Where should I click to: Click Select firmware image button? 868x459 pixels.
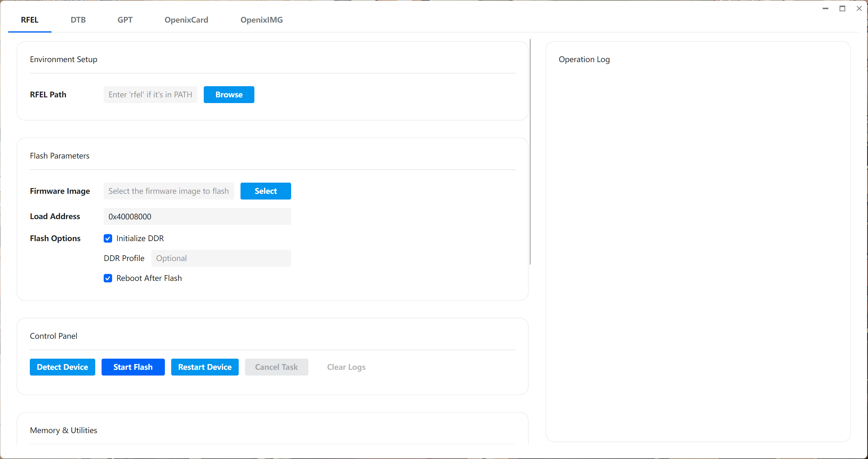pyautogui.click(x=265, y=191)
